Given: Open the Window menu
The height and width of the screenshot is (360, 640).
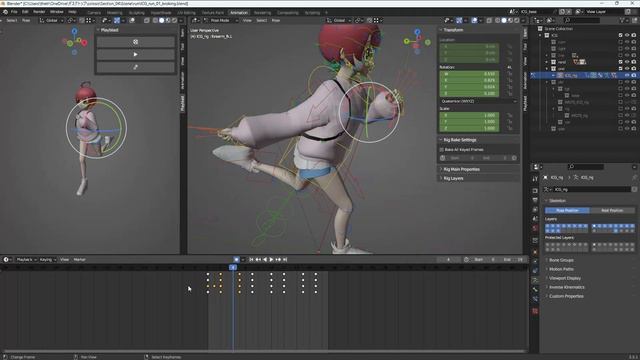Looking at the screenshot, I should coord(56,12).
